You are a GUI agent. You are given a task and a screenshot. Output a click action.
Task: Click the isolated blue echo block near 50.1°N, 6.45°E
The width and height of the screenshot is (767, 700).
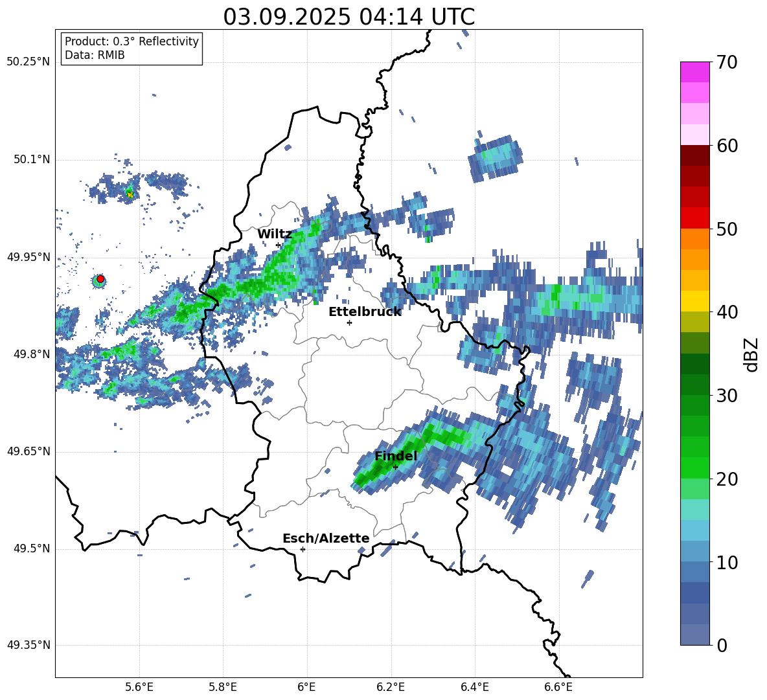pyautogui.click(x=495, y=159)
